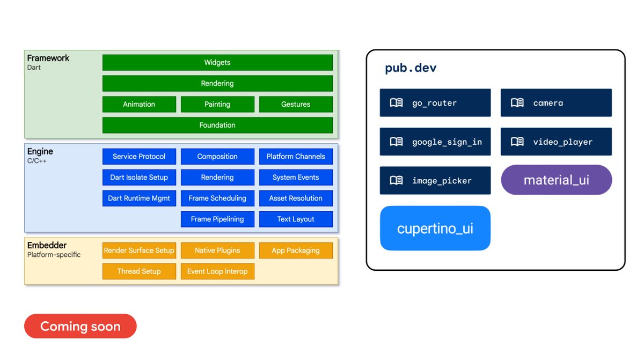
Task: Click the book icon beside camera
Action: (x=517, y=103)
